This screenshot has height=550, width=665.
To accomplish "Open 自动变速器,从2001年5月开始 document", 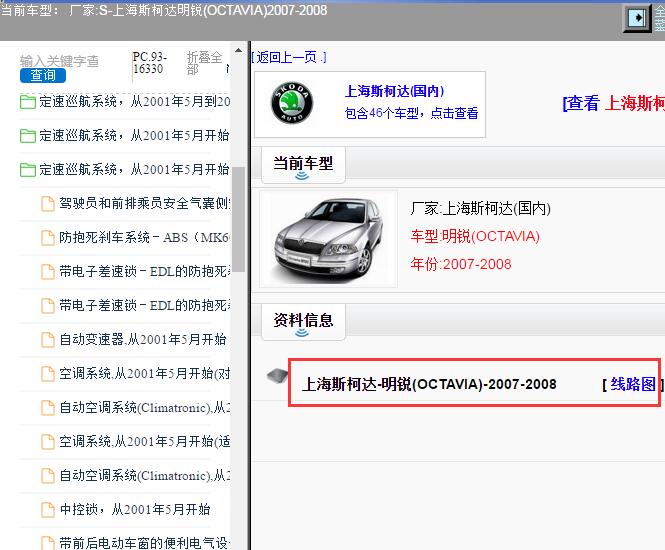I will click(x=142, y=340).
